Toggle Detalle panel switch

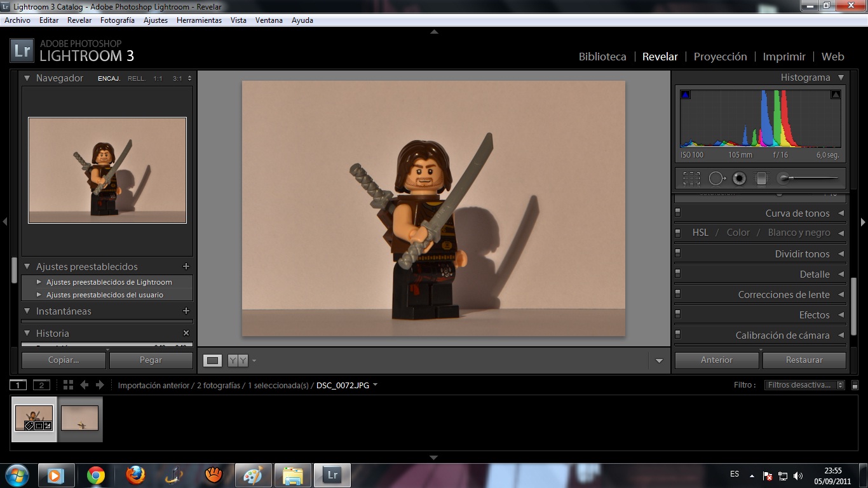(x=677, y=273)
